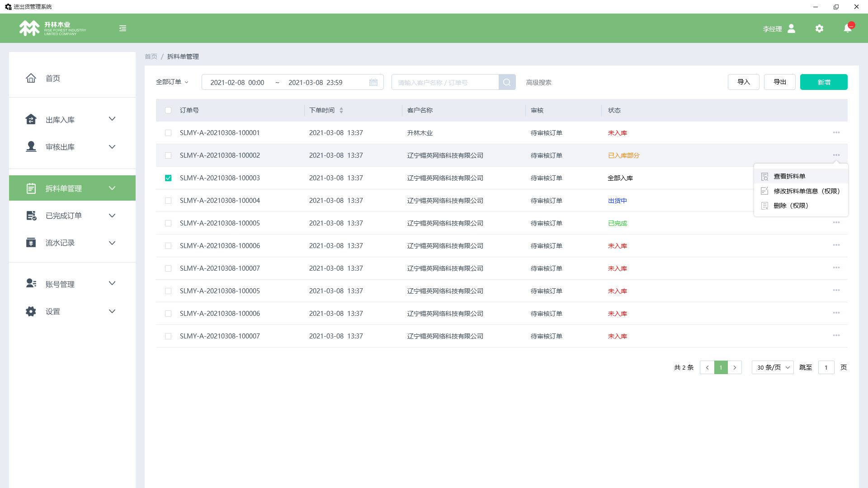Check the box for order SLMY-A-20210308-100001
This screenshot has height=488, width=868.
(x=168, y=133)
